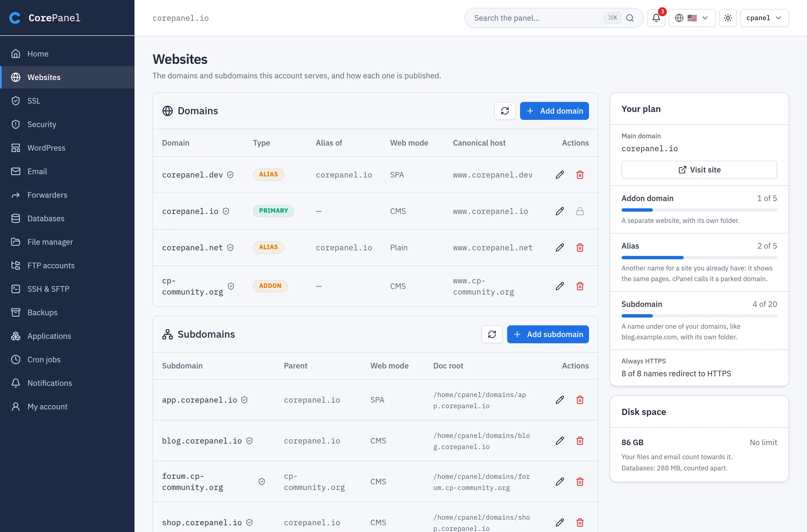
Task: Open the WordPress section
Action: [67, 148]
